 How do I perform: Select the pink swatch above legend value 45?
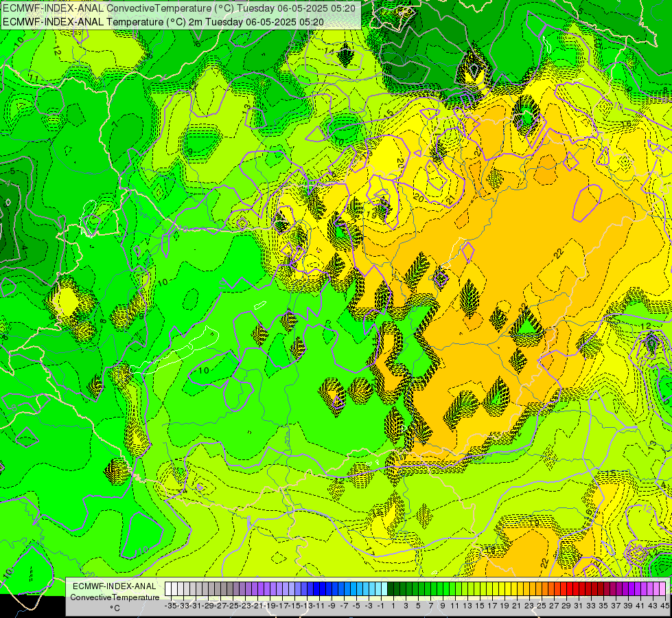[x=662, y=589]
